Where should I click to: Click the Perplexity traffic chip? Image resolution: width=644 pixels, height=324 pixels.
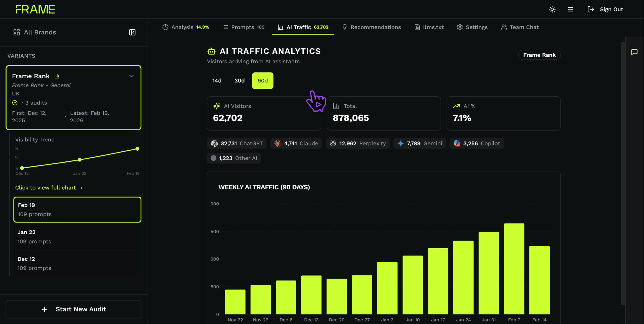point(357,143)
